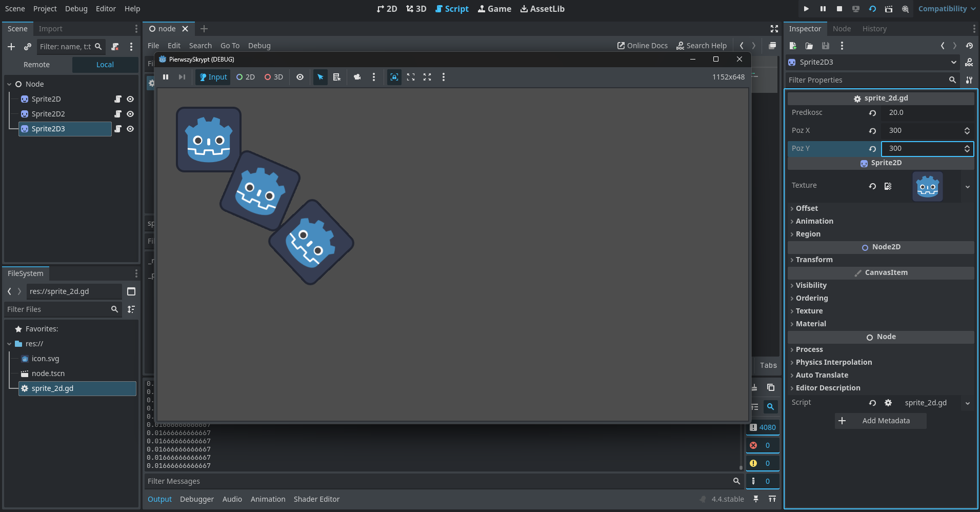This screenshot has height=512, width=980.
Task: Open the Project menu
Action: point(45,9)
